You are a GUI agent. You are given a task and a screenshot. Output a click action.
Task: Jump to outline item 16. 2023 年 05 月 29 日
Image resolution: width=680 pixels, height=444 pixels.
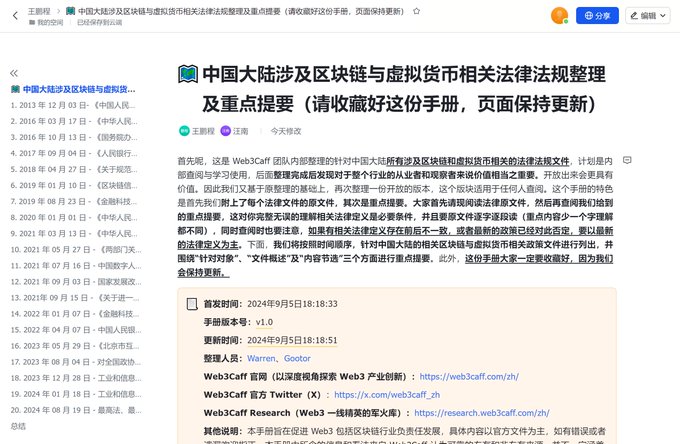click(75, 346)
